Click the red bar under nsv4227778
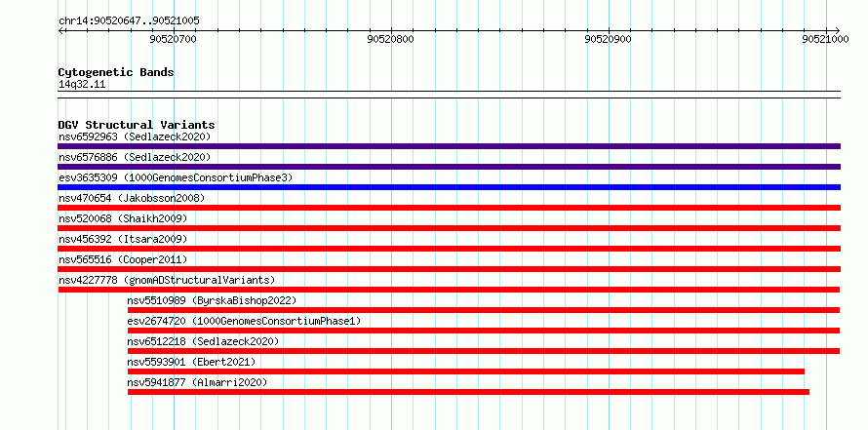The height and width of the screenshot is (430, 868). (x=449, y=290)
